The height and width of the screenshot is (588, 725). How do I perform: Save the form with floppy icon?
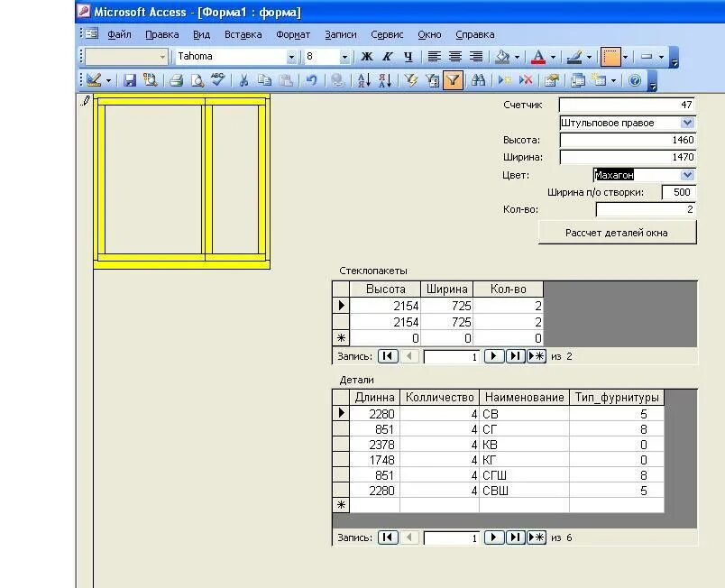click(130, 80)
